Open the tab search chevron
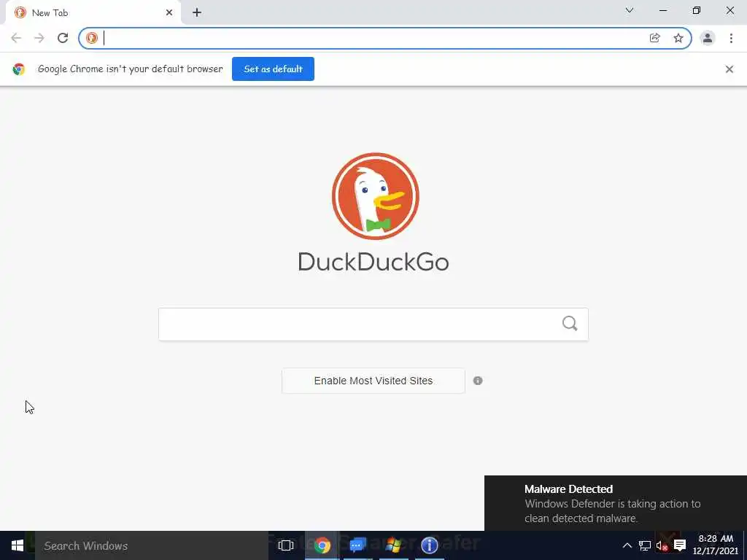This screenshot has width=747, height=560. tap(630, 10)
